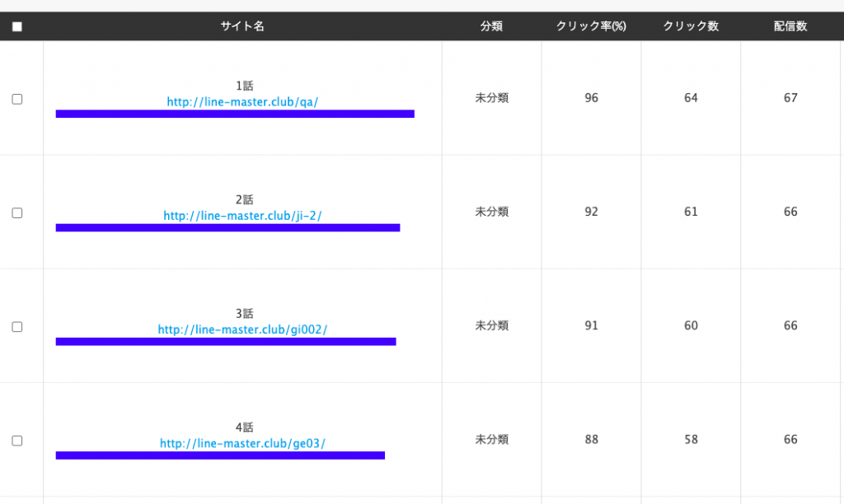844x504 pixels.
Task: Check the box for row 1話
Action: click(17, 99)
